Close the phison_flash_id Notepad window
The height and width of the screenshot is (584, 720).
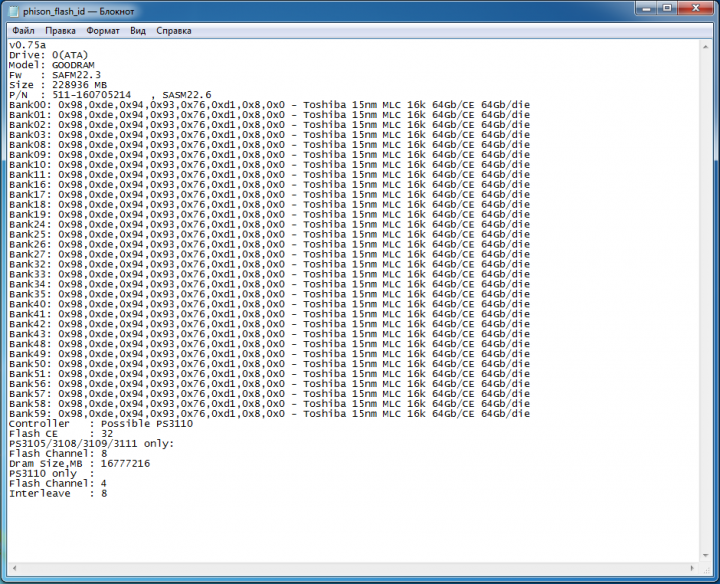(695, 8)
